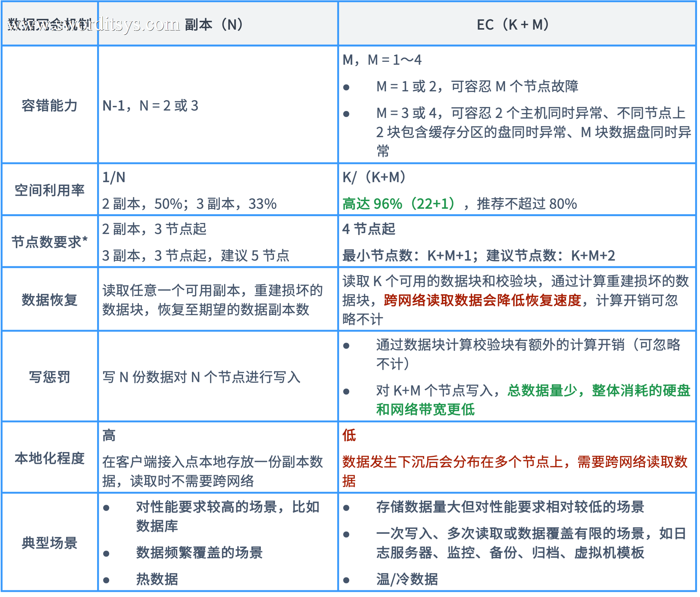Click the 本地化程度 row label
This screenshot has height=597, width=700.
pos(49,458)
